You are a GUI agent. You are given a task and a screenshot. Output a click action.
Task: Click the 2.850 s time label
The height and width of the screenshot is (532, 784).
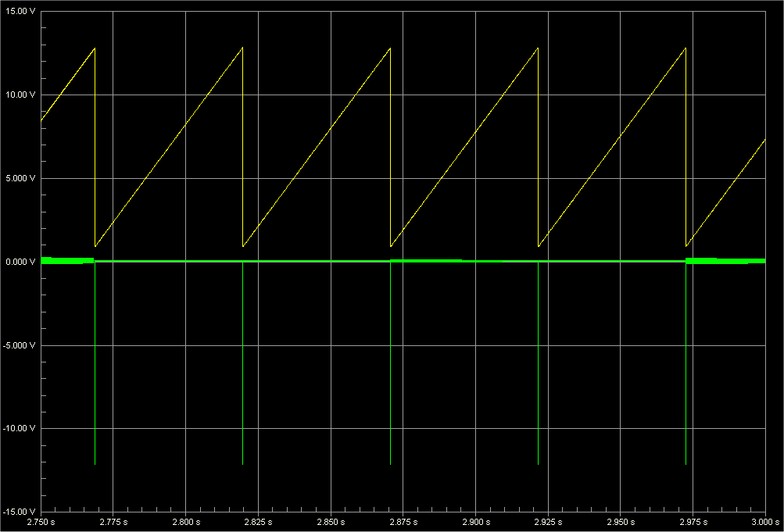point(331,522)
